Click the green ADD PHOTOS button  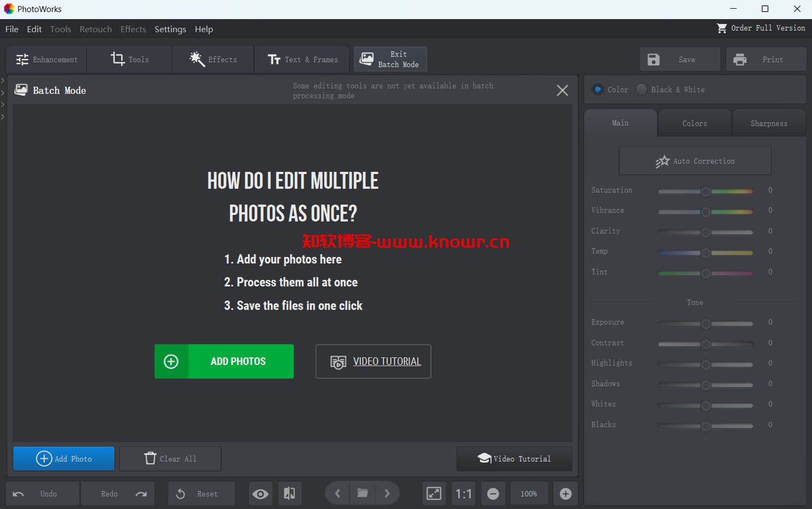click(x=224, y=361)
